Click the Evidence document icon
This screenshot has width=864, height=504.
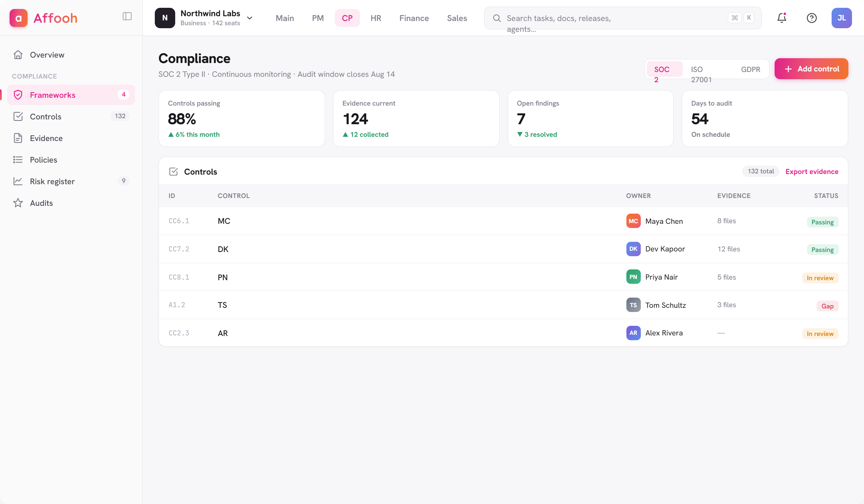18,138
